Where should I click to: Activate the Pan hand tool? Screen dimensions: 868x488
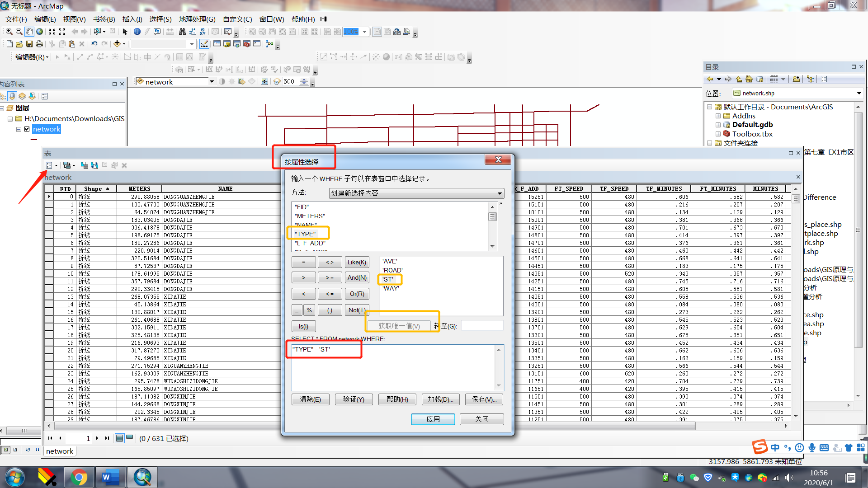coord(29,32)
